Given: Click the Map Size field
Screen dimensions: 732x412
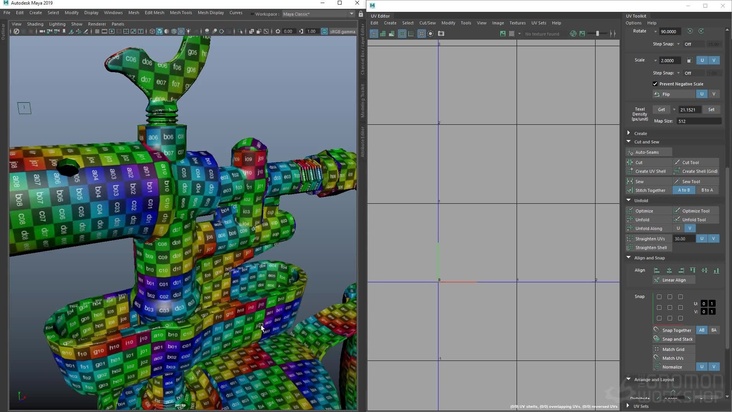Looking at the screenshot, I should pyautogui.click(x=699, y=121).
